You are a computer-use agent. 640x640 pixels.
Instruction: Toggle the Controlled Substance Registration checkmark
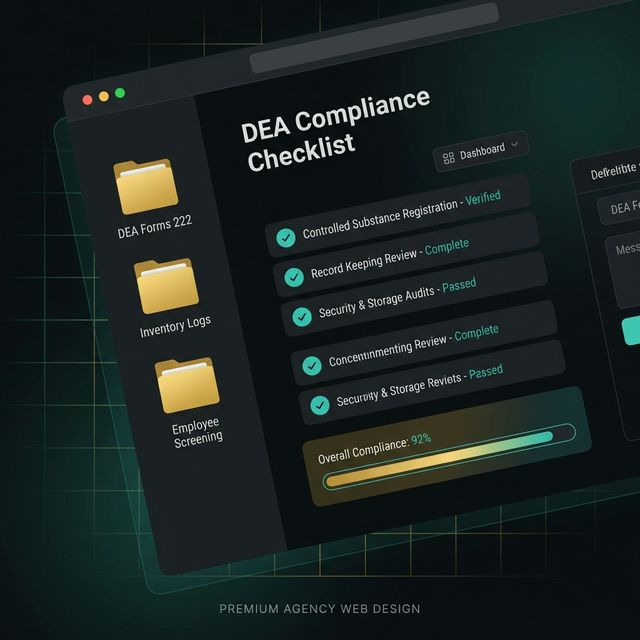pyautogui.click(x=286, y=238)
